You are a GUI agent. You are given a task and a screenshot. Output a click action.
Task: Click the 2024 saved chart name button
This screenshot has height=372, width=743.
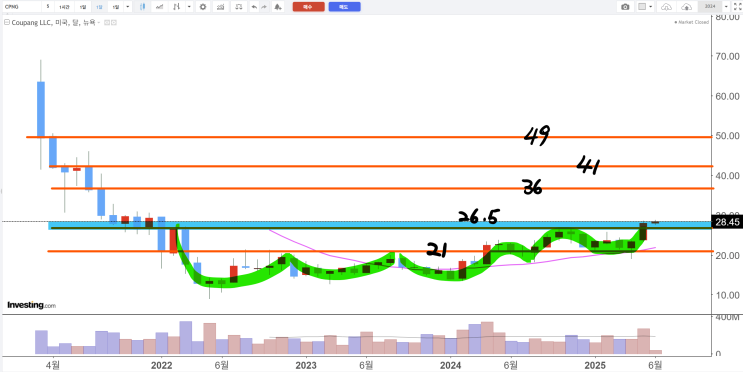click(x=710, y=7)
